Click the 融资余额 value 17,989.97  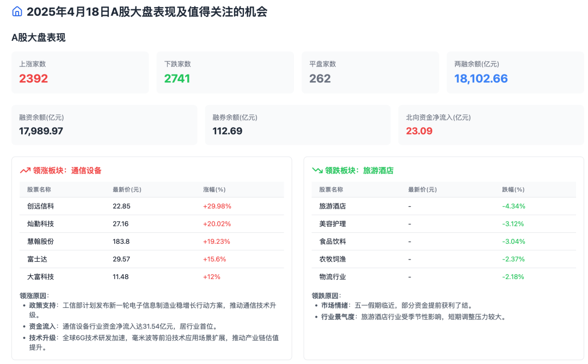(x=41, y=131)
